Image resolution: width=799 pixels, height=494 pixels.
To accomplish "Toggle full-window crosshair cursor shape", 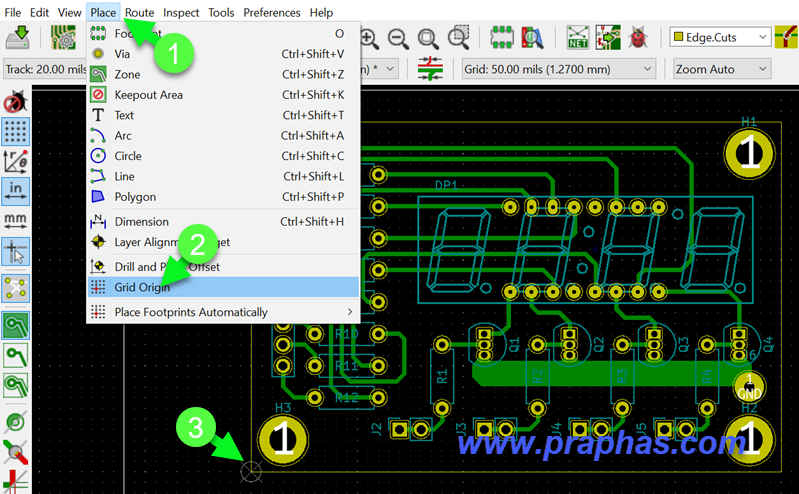I will pos(16,251).
